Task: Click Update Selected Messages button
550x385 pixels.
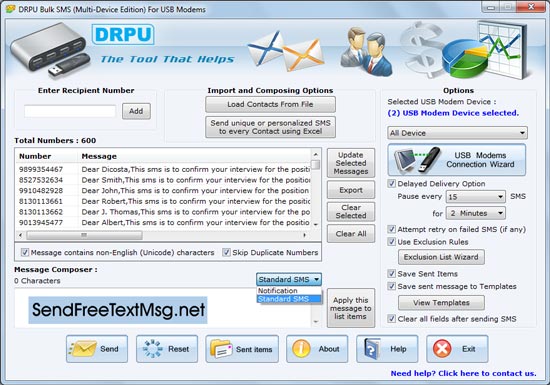Action: (x=351, y=163)
